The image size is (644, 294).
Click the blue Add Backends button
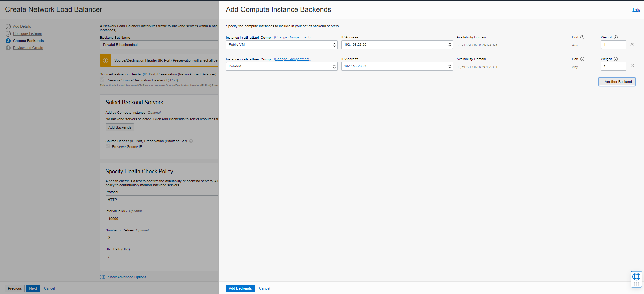click(x=240, y=288)
